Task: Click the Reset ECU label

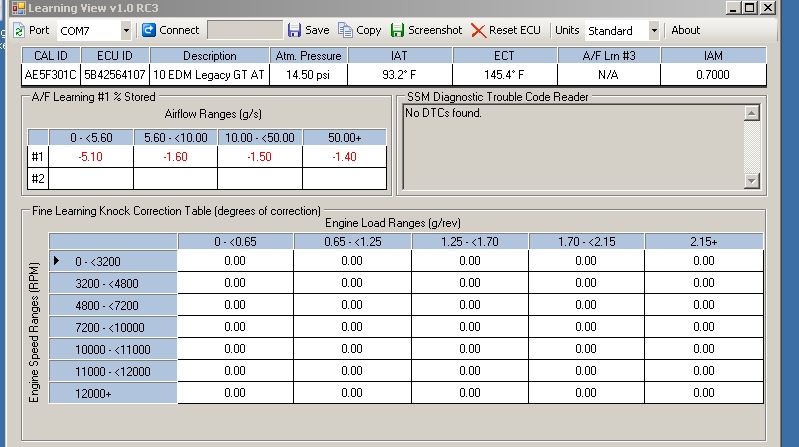Action: (515, 30)
